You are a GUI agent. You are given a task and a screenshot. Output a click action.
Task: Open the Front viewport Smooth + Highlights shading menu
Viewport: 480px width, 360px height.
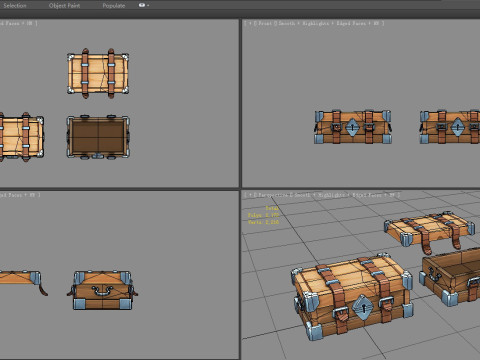pos(304,23)
